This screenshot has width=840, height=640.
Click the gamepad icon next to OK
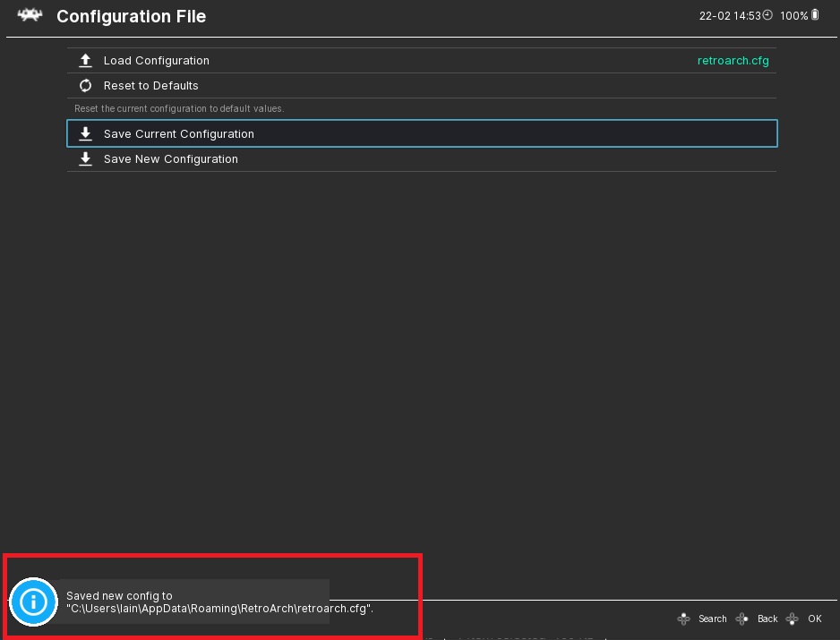793,619
